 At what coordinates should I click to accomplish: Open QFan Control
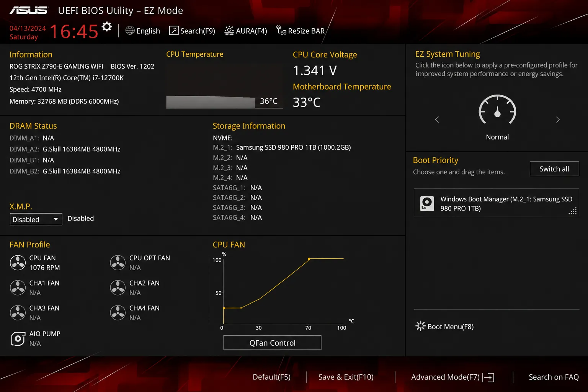click(272, 343)
